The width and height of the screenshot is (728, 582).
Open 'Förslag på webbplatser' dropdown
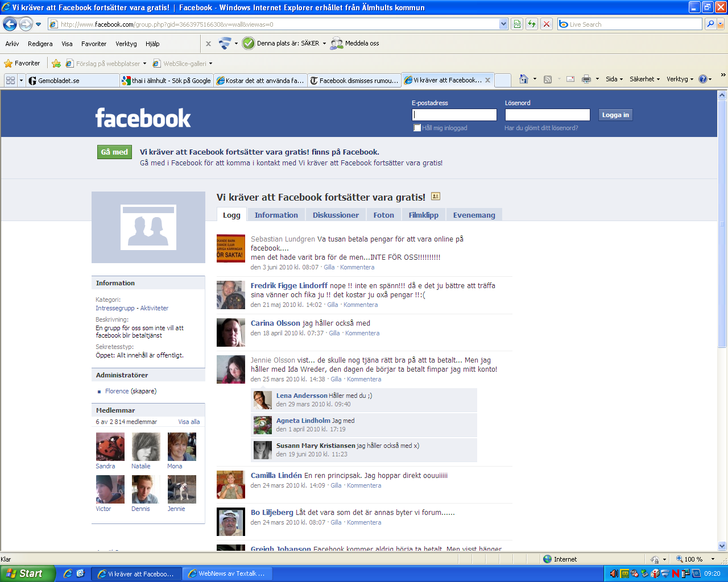(x=145, y=64)
